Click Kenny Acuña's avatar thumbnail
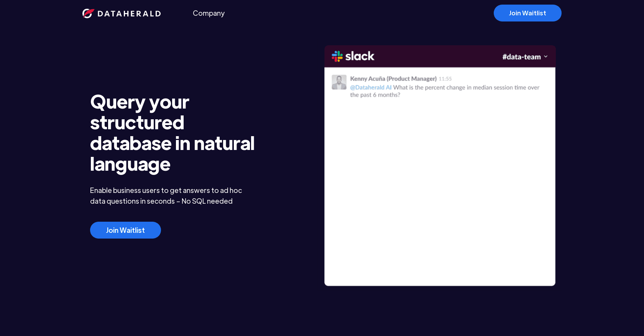Image resolution: width=644 pixels, height=336 pixels. (x=339, y=82)
